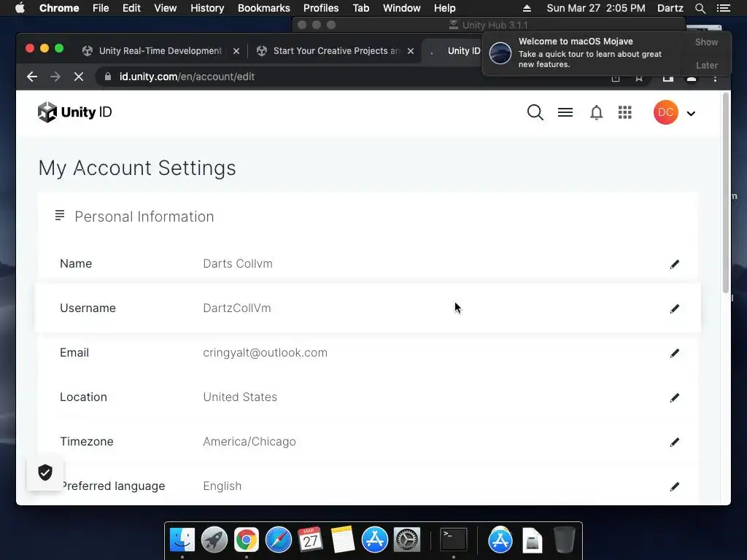Open System Preferences from the dock
This screenshot has width=747, height=560.
pos(407,540)
